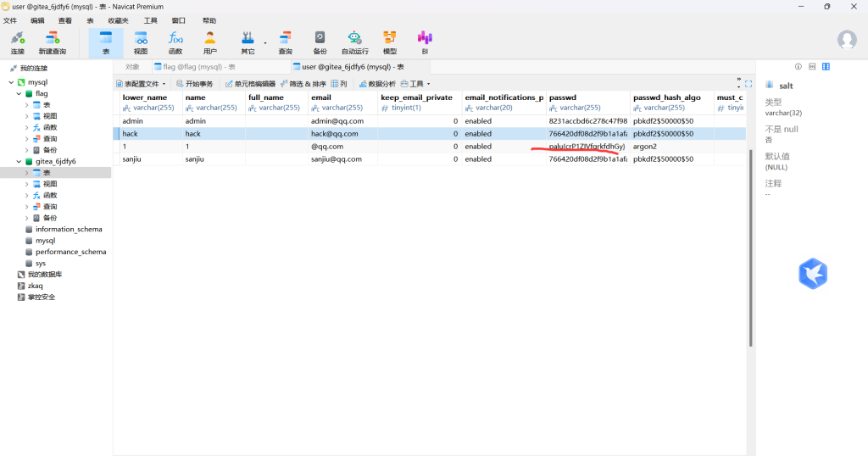The width and height of the screenshot is (868, 456).
Task: Click the user avatar profile icon
Action: [846, 40]
